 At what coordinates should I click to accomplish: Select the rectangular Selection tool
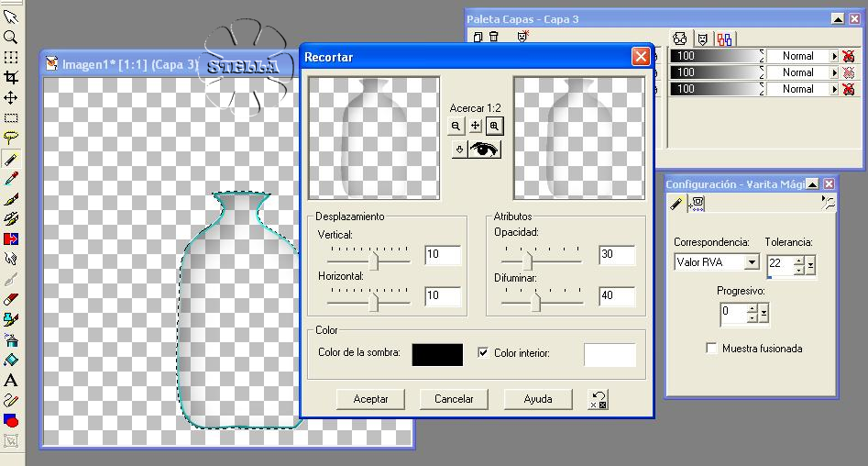tap(10, 118)
